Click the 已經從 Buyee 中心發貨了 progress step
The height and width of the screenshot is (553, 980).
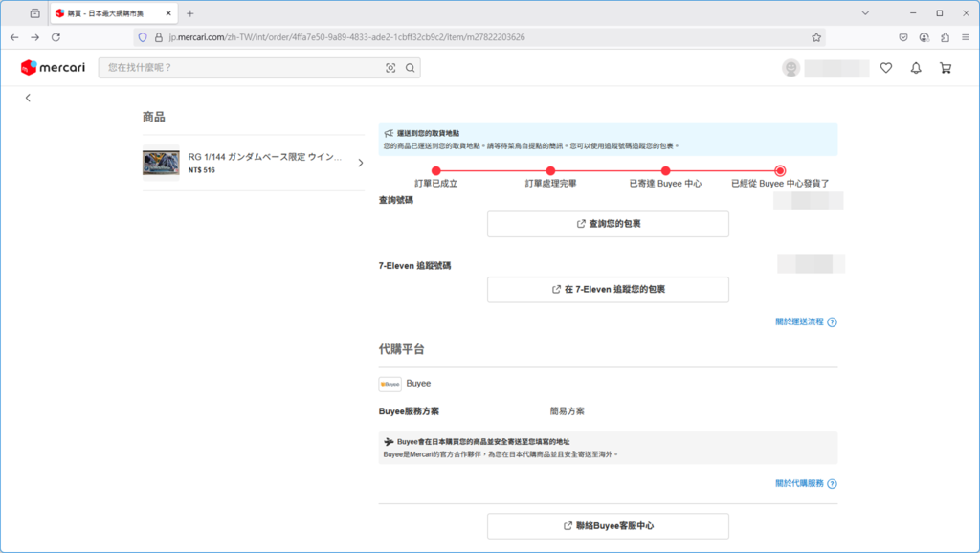tap(780, 183)
